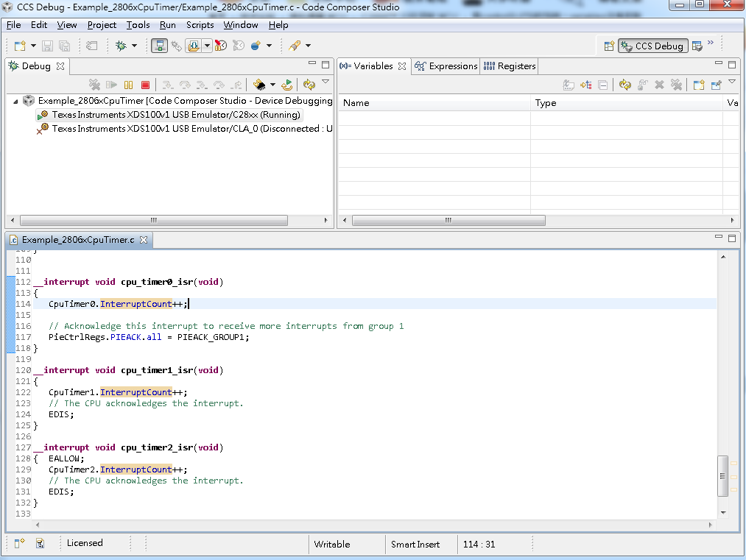The width and height of the screenshot is (746, 560).
Task: Click the New file toolbar icon
Action: click(x=20, y=46)
